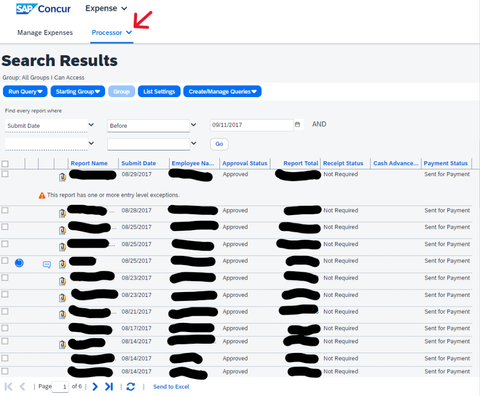The height and width of the screenshot is (396, 480).
Task: Go to first page of results
Action: 9,387
